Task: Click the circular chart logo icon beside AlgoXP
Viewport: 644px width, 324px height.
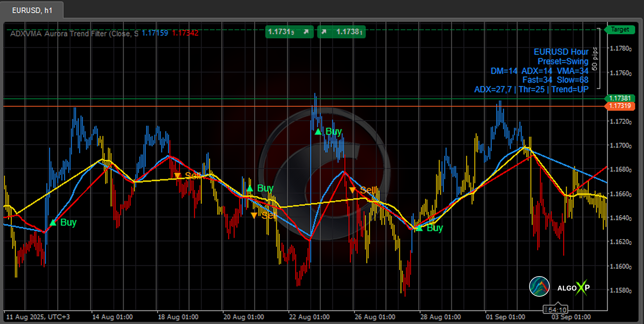Action: [539, 286]
